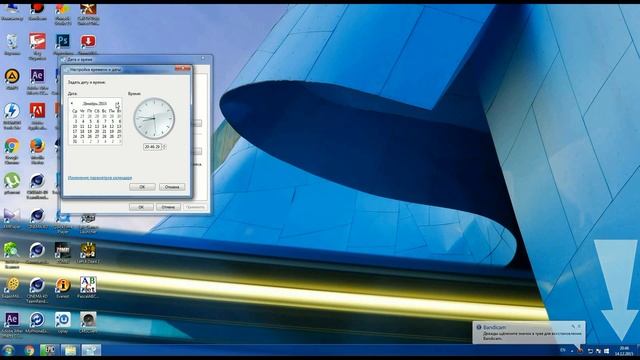This screenshot has height=360, width=640.
Task: Click the Bandicam icon in system tray
Action: pyautogui.click(x=580, y=351)
